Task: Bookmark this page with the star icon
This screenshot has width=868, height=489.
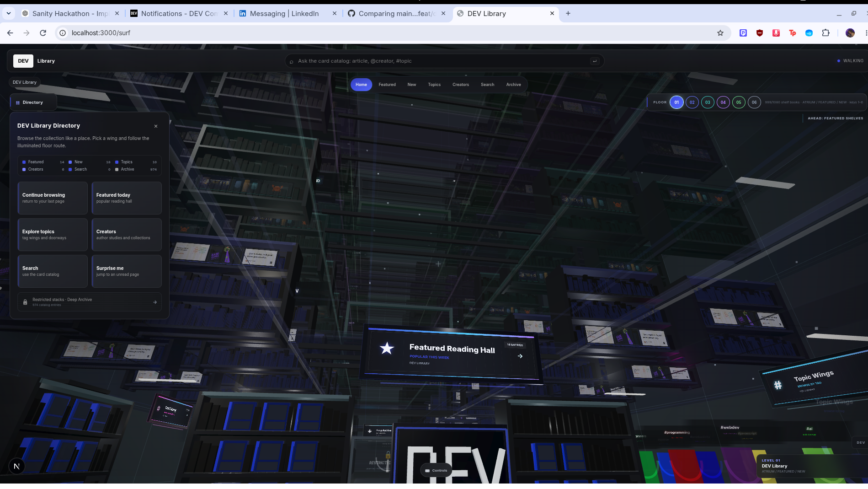Action: pos(720,33)
